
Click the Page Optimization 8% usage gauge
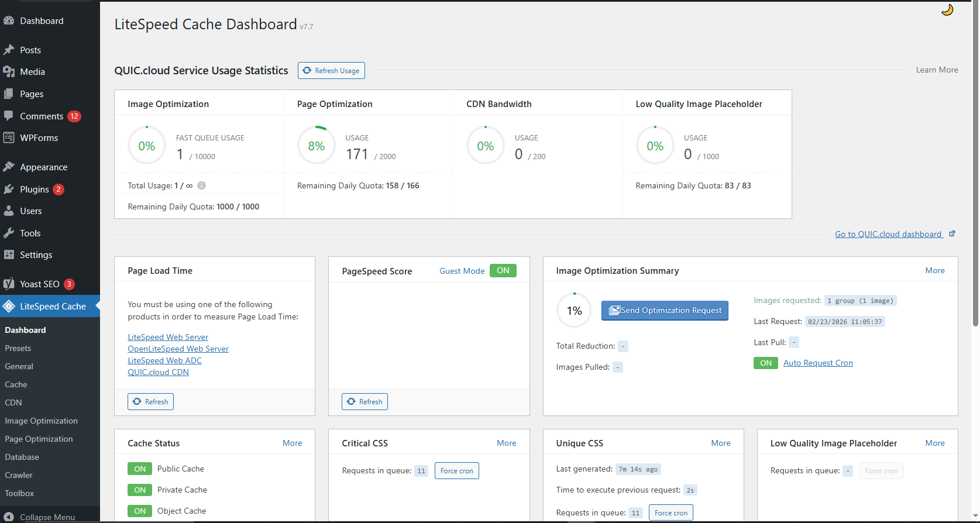coord(317,146)
